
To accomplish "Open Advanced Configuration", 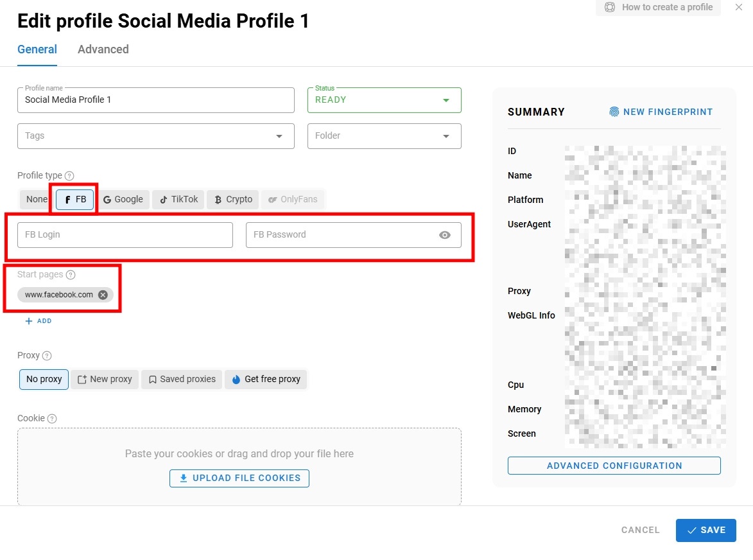I will coord(614,466).
